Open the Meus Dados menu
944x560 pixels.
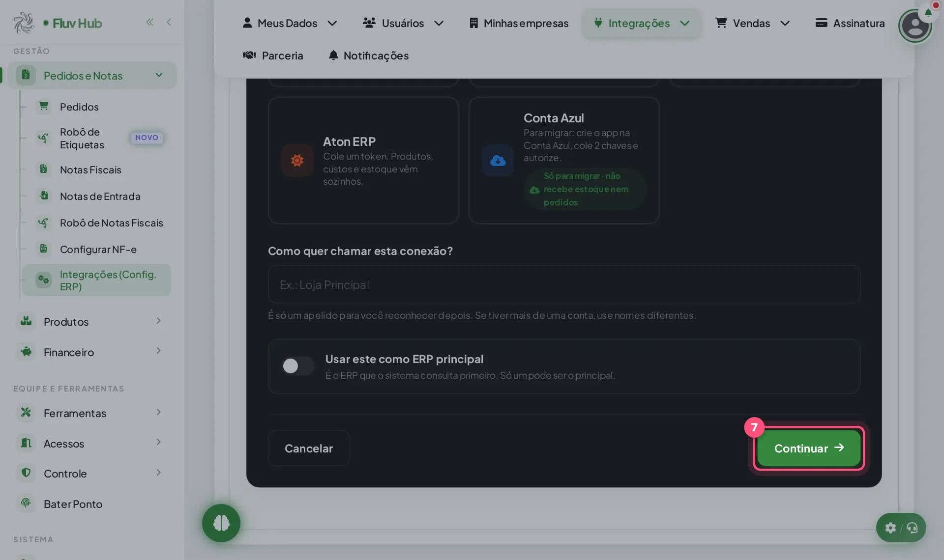290,23
